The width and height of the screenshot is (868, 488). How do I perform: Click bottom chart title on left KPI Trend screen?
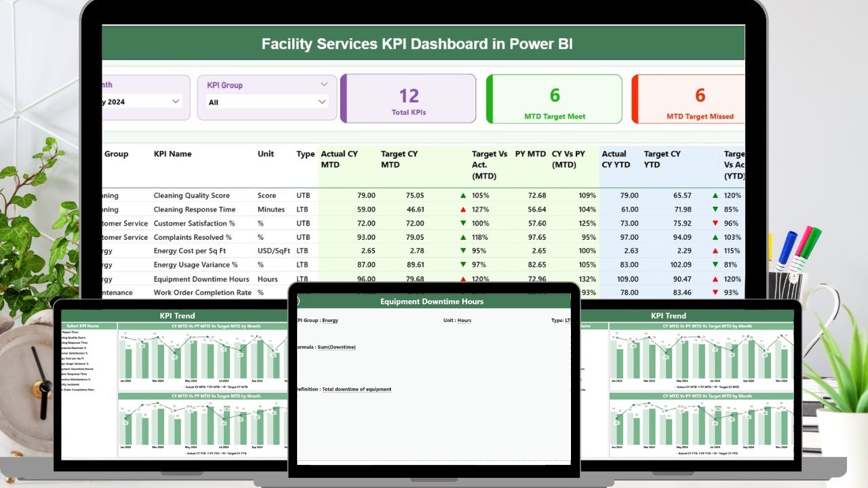[216, 396]
